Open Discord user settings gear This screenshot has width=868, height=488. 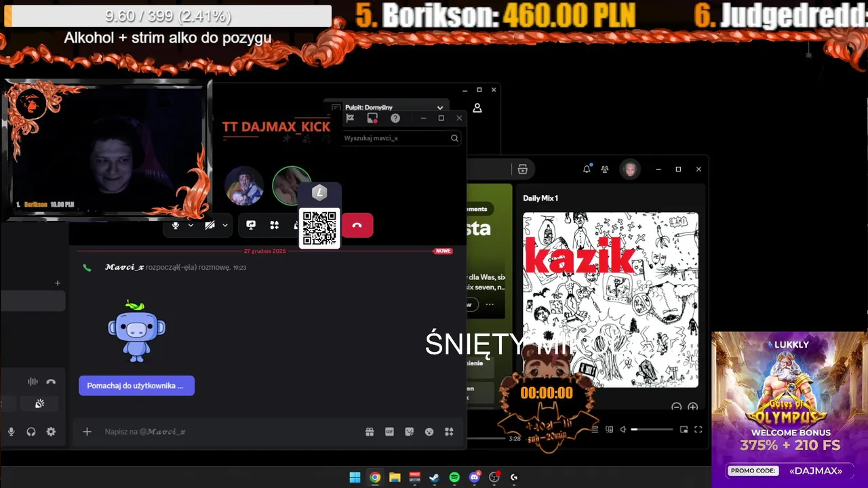pos(51,432)
